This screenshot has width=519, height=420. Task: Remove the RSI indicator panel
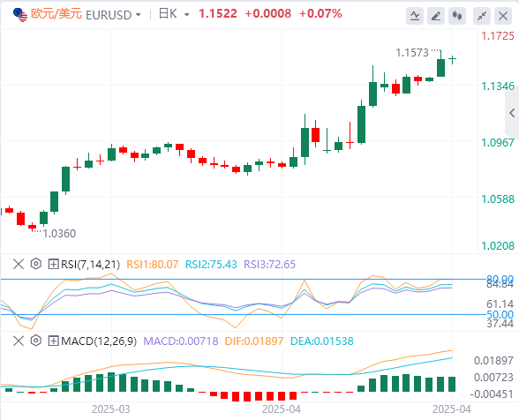tap(19, 264)
